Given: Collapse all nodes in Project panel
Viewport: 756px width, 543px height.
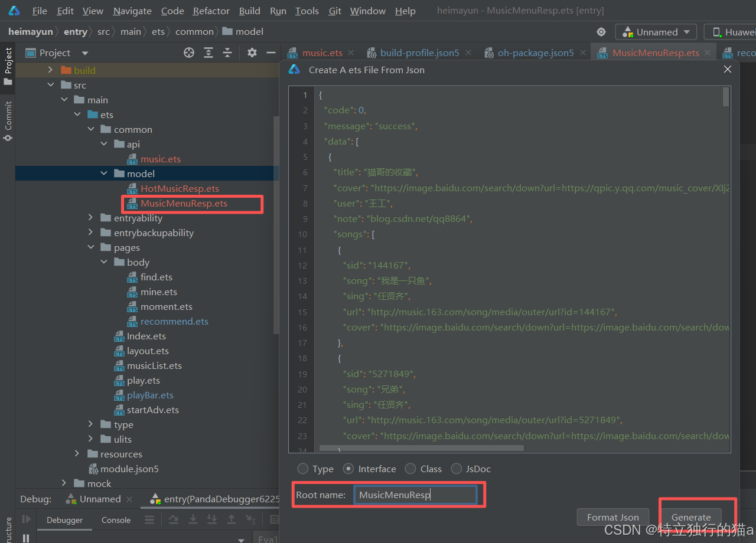Looking at the screenshot, I should [227, 53].
